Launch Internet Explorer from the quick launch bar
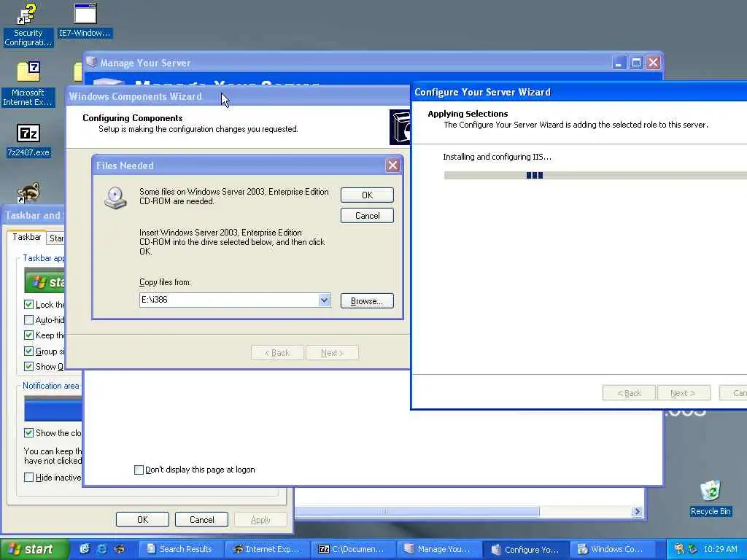The height and width of the screenshot is (560, 747). click(x=101, y=549)
